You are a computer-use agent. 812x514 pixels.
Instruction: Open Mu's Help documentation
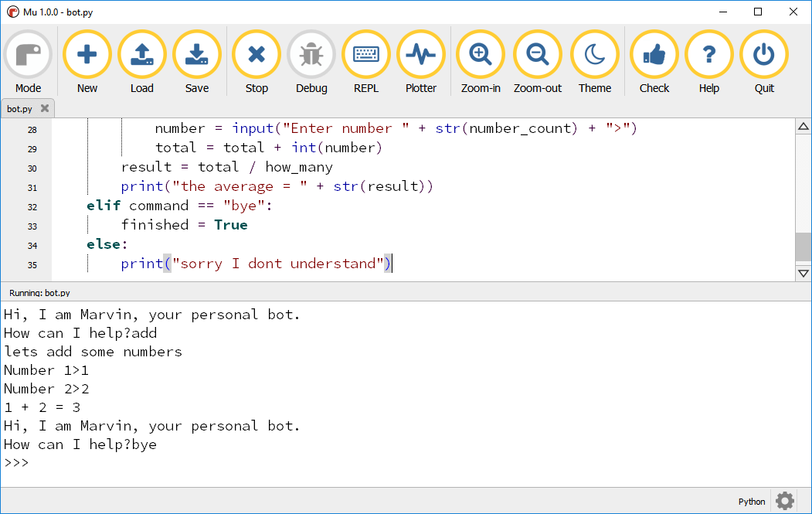click(x=708, y=54)
